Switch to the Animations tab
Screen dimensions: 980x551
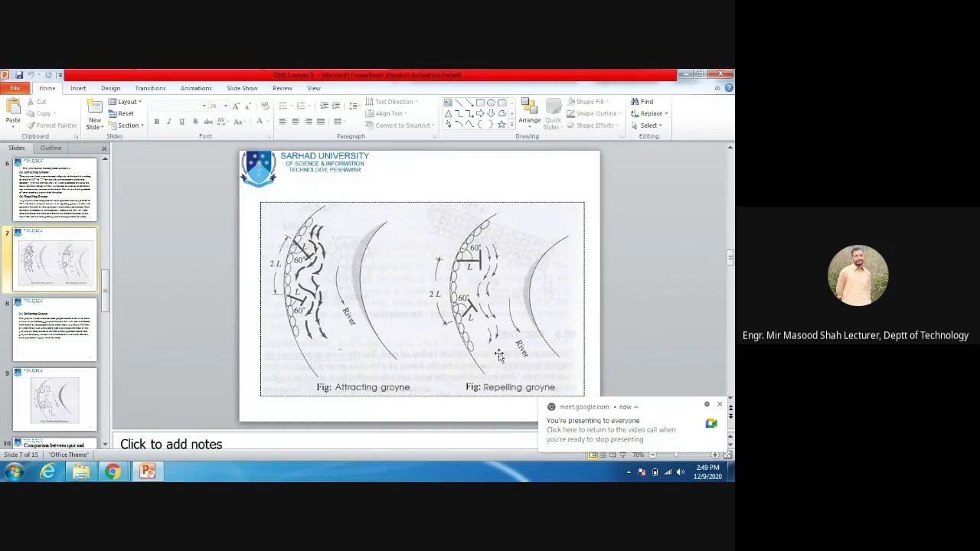click(196, 88)
